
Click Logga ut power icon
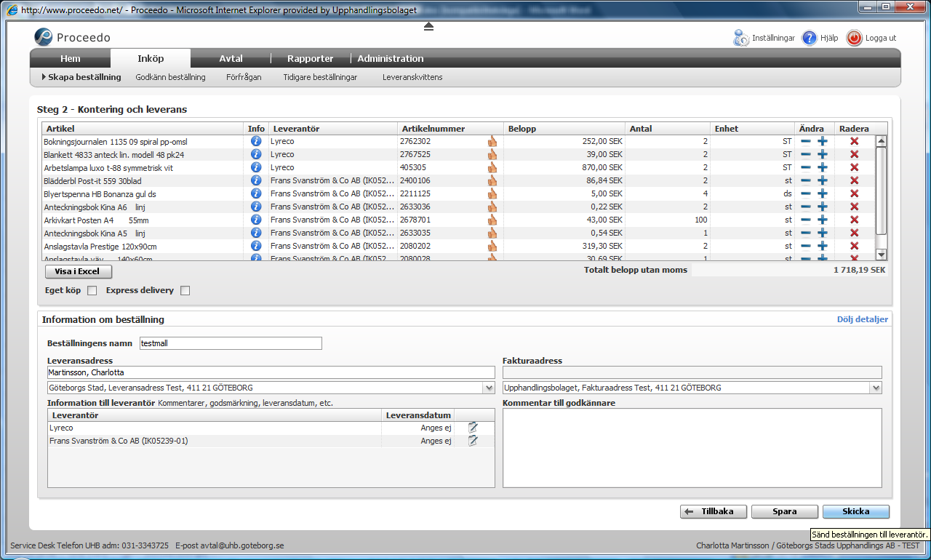(855, 38)
